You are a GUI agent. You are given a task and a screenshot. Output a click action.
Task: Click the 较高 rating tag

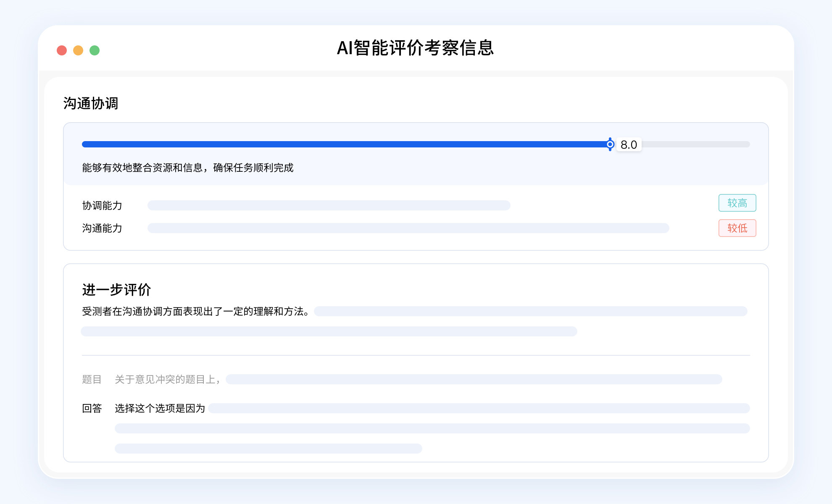[x=737, y=203]
